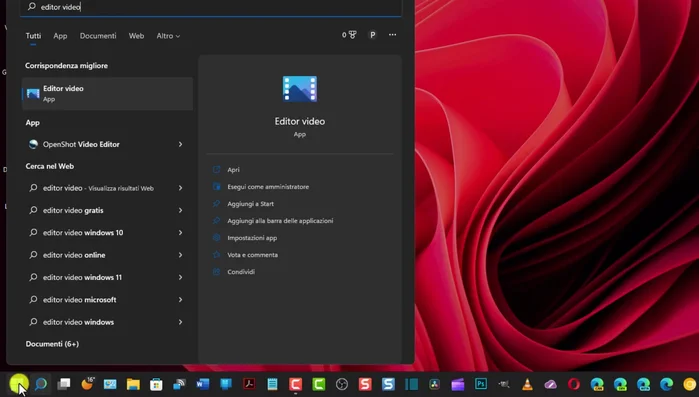This screenshot has height=397, width=699.
Task: Expand the OpenShot Video Editor chevron
Action: tap(181, 144)
